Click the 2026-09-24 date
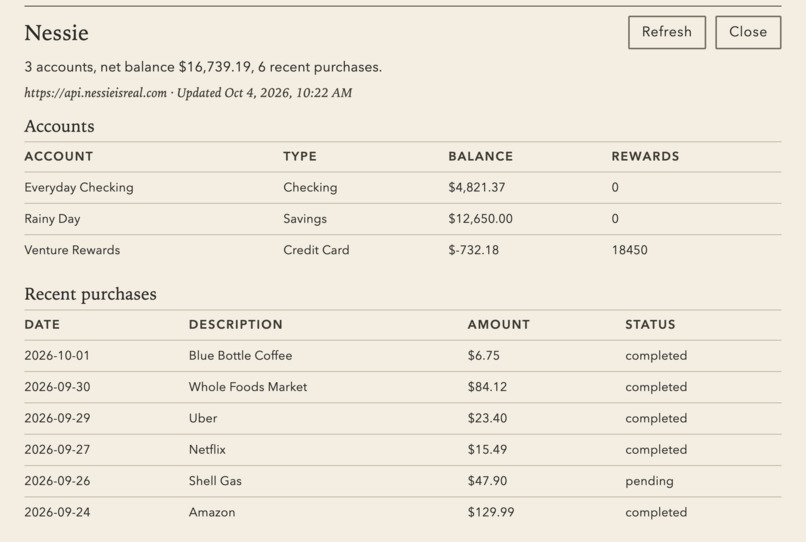This screenshot has height=542, width=806. (57, 513)
